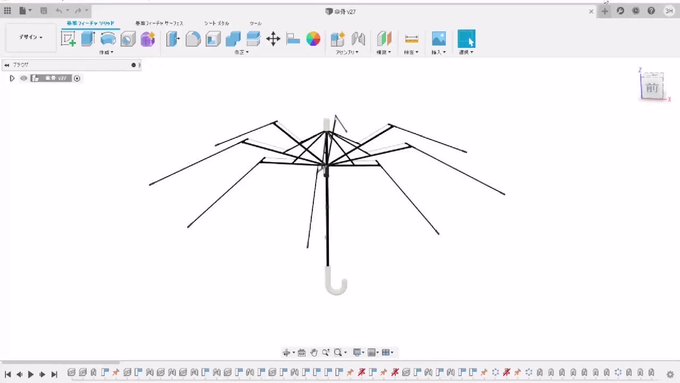680x383 pixels.
Task: Click the Help question mark button
Action: click(x=651, y=11)
